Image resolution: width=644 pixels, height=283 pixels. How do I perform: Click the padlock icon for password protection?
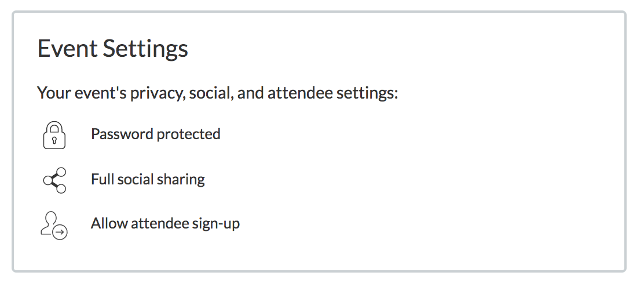click(54, 135)
